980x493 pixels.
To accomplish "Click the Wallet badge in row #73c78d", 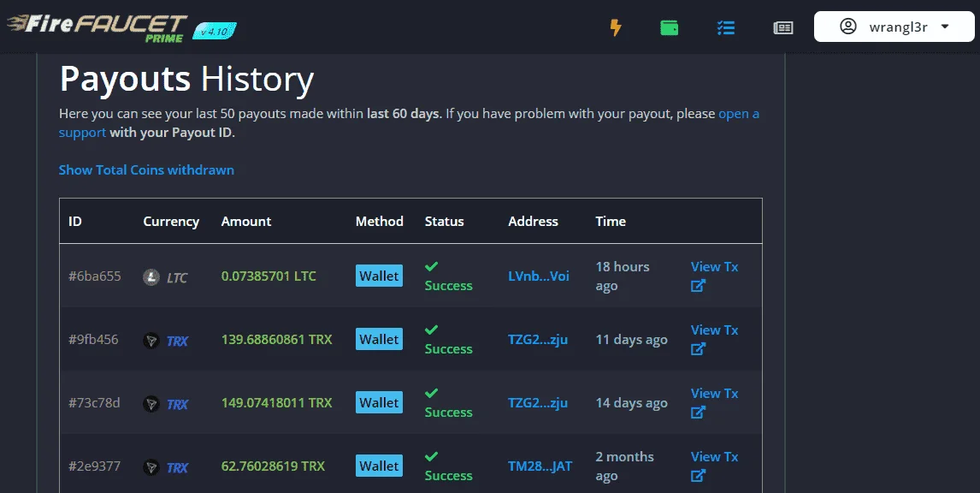I will click(379, 402).
